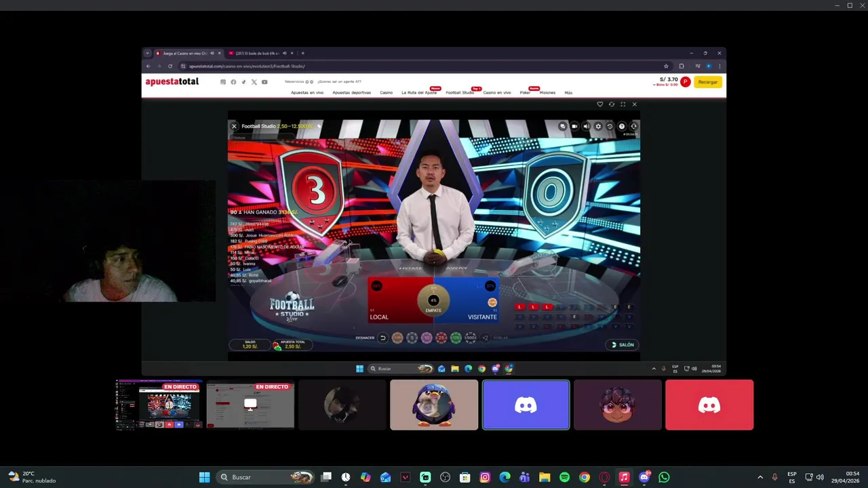The height and width of the screenshot is (488, 868).
Task: Open Instagram from the taskbar
Action: pyautogui.click(x=485, y=477)
